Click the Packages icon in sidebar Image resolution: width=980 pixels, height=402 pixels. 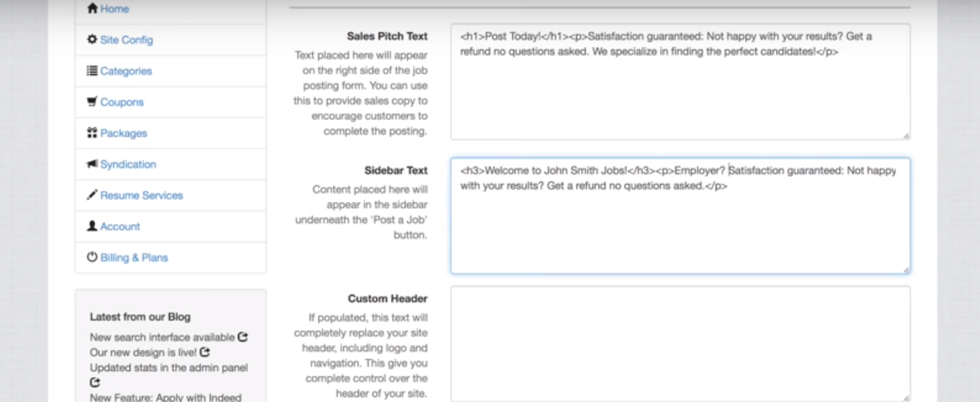pyautogui.click(x=92, y=133)
